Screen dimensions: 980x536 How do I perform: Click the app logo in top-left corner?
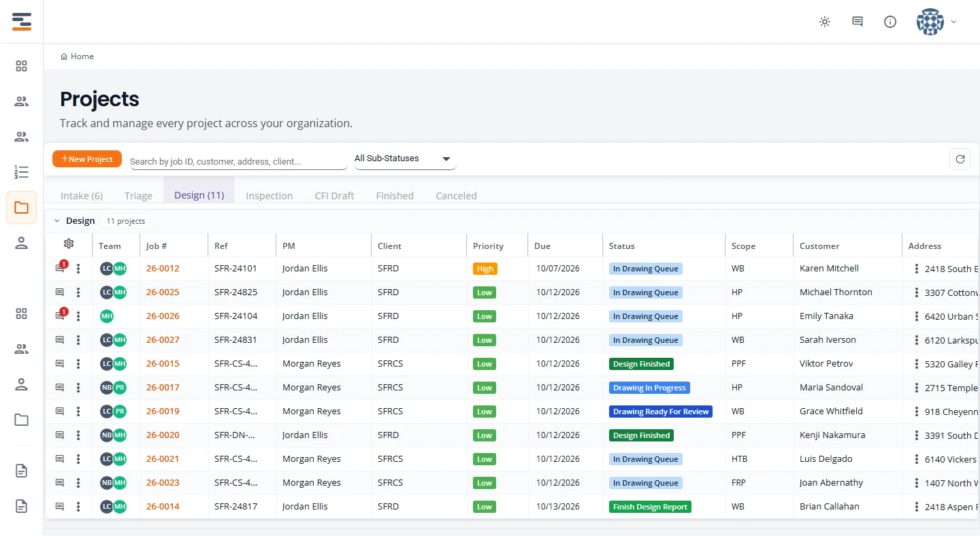(x=22, y=21)
